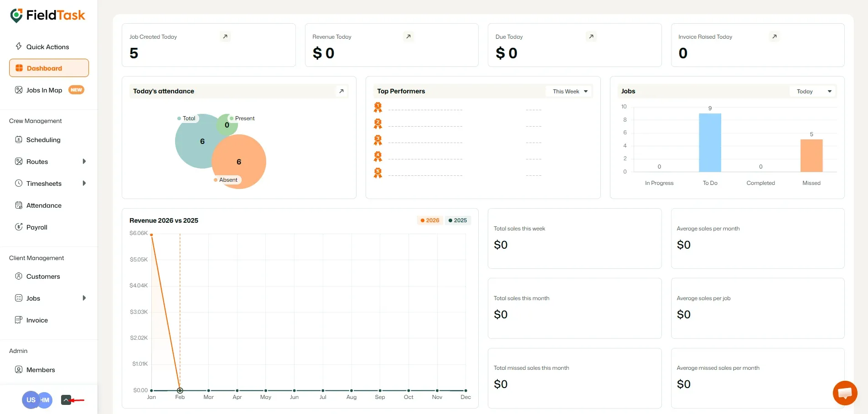Click the Dashboard grid icon
Image resolution: width=868 pixels, height=414 pixels.
[x=19, y=68]
